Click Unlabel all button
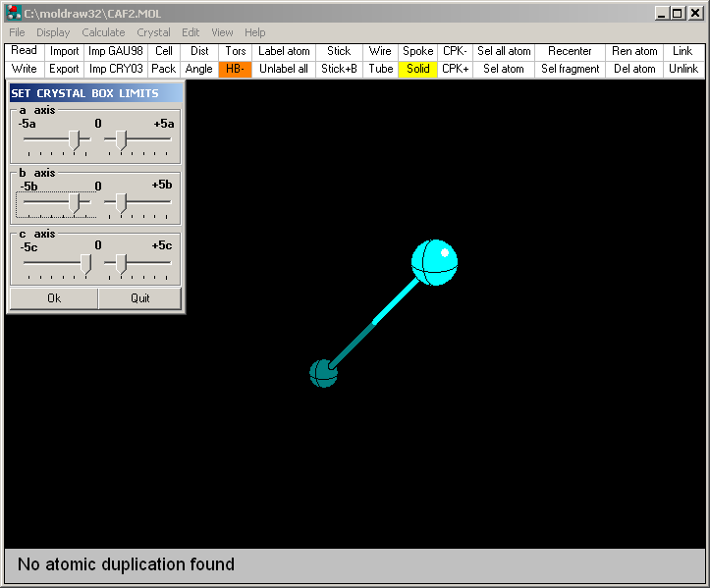The width and height of the screenshot is (710, 588). click(x=284, y=69)
